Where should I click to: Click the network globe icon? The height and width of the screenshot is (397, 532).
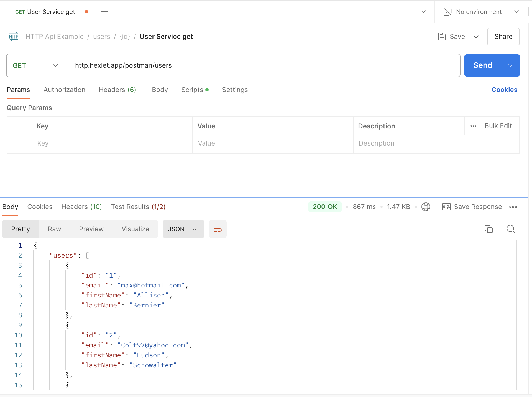coord(426,207)
